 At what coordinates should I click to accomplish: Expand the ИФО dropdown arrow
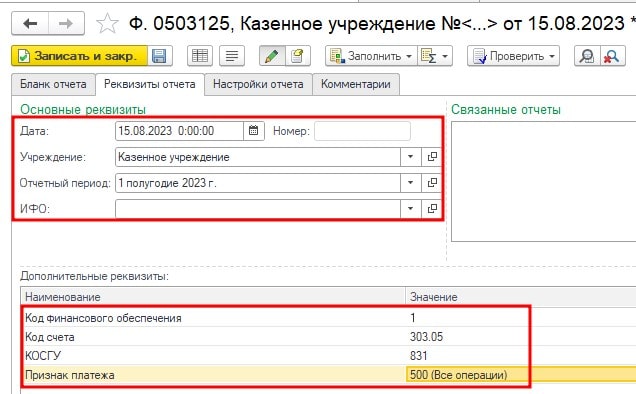click(x=410, y=209)
